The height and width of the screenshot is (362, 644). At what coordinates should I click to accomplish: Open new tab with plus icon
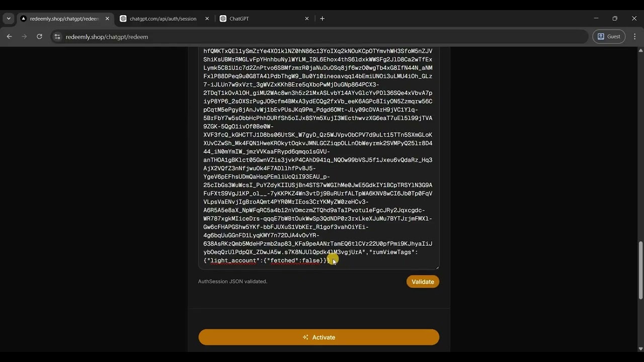(x=322, y=19)
